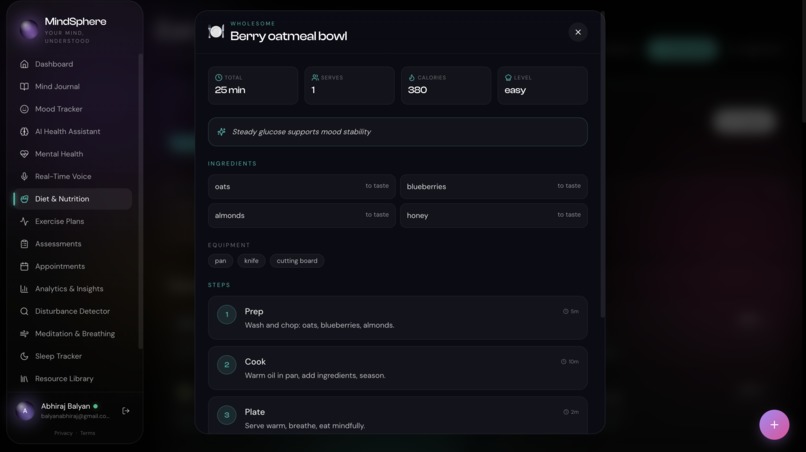Open the Sleep Tracker section
The height and width of the screenshot is (452, 806).
[72, 356]
